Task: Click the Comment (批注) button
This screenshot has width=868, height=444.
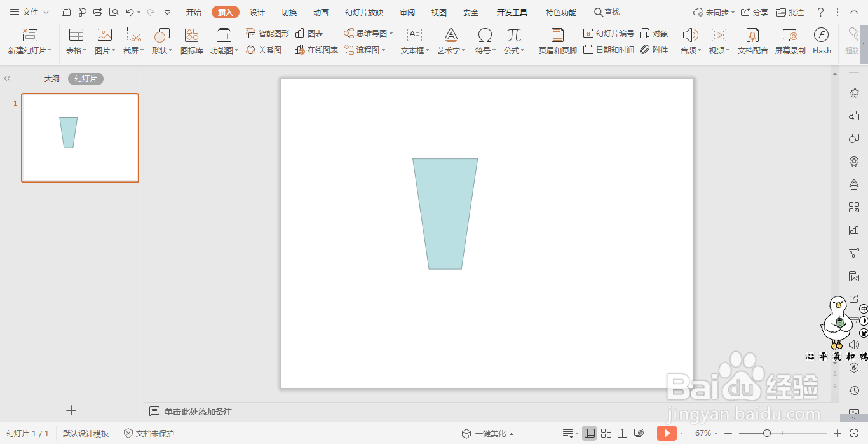Action: [x=790, y=12]
